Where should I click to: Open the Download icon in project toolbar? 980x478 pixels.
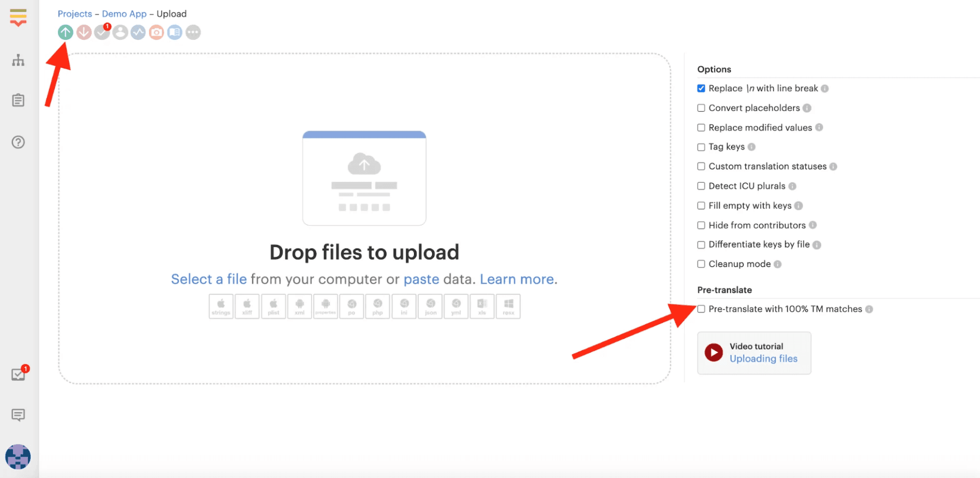[x=84, y=33]
